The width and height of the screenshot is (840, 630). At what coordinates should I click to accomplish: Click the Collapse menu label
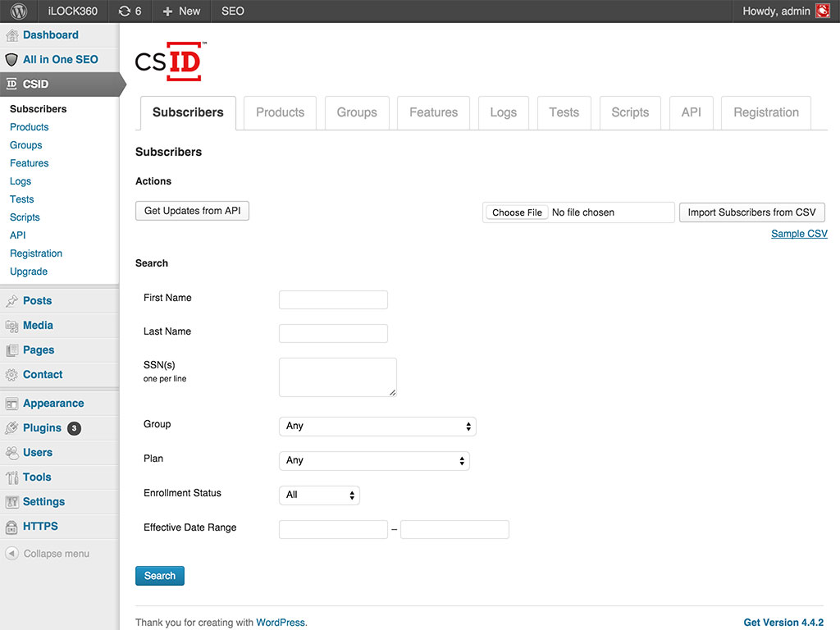(57, 554)
